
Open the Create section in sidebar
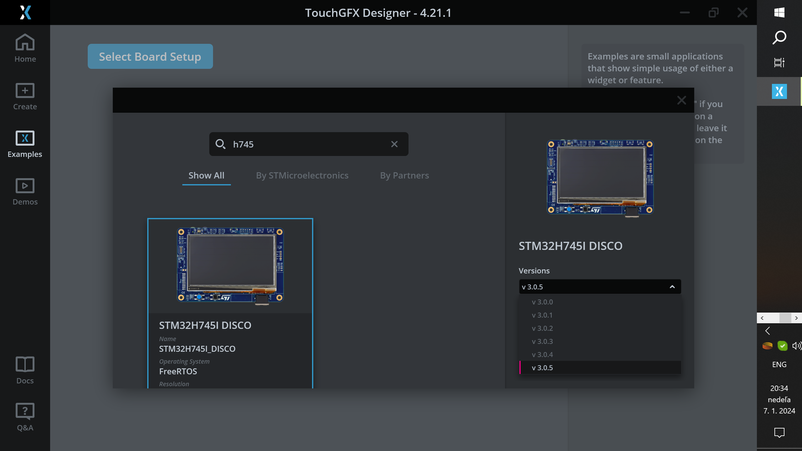tap(25, 96)
